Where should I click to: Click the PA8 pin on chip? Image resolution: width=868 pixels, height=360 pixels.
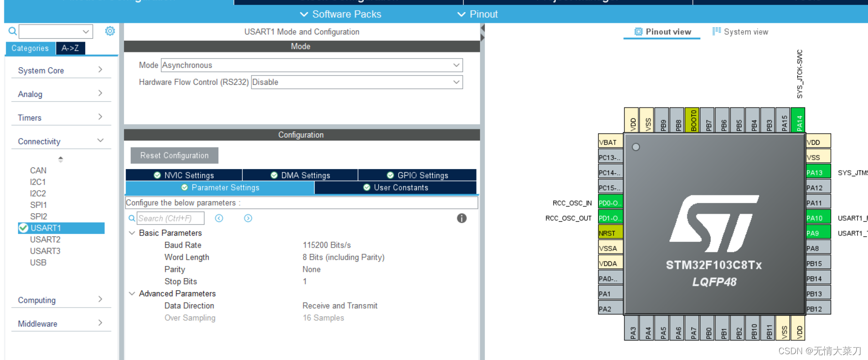818,248
